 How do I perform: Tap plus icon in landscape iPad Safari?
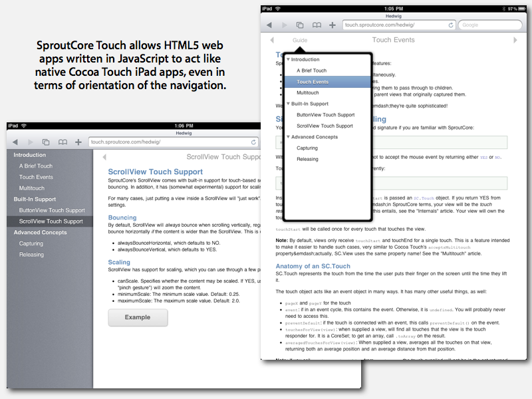tap(78, 142)
